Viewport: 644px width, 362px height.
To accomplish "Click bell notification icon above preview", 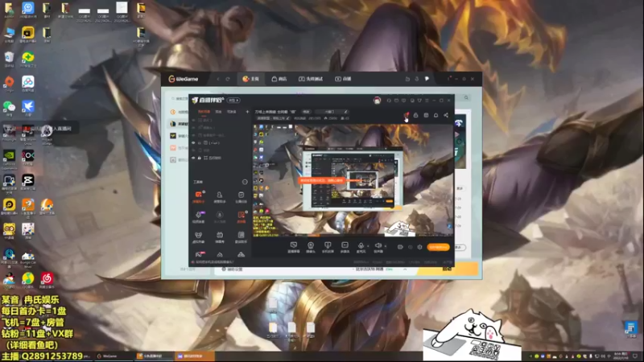I will tap(436, 115).
